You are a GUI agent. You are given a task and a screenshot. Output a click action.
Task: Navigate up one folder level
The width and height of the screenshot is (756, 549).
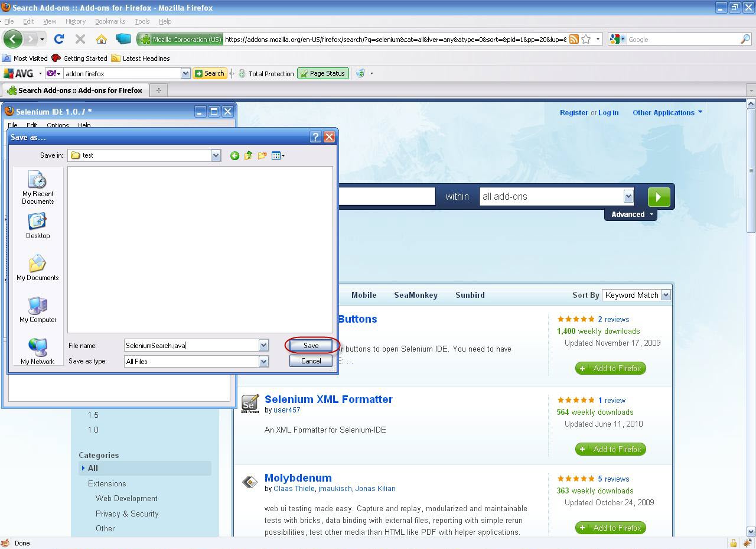click(248, 155)
